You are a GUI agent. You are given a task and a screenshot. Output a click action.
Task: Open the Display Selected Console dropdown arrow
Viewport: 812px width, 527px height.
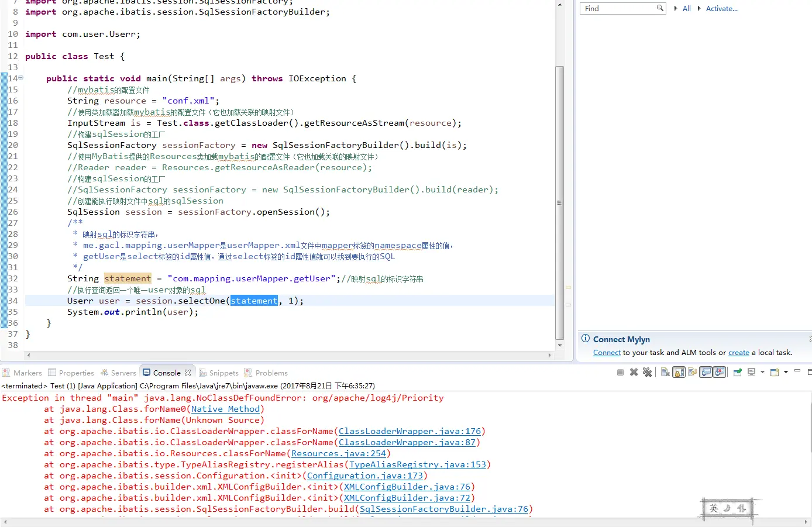pyautogui.click(x=762, y=373)
